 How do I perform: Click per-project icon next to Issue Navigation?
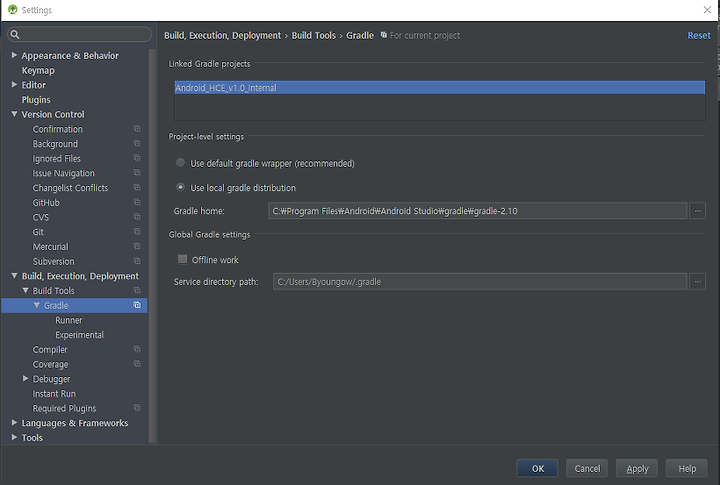pyautogui.click(x=137, y=173)
